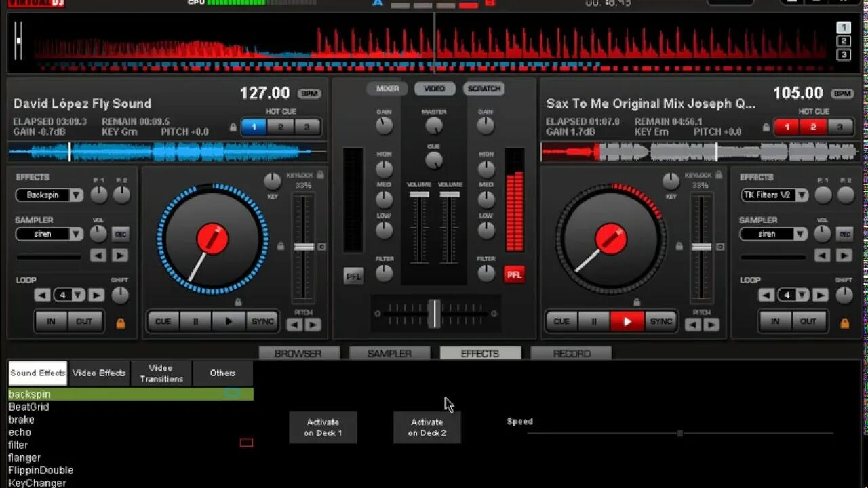
Task: Toggle the right deck loop lock icon
Action: pyautogui.click(x=845, y=323)
